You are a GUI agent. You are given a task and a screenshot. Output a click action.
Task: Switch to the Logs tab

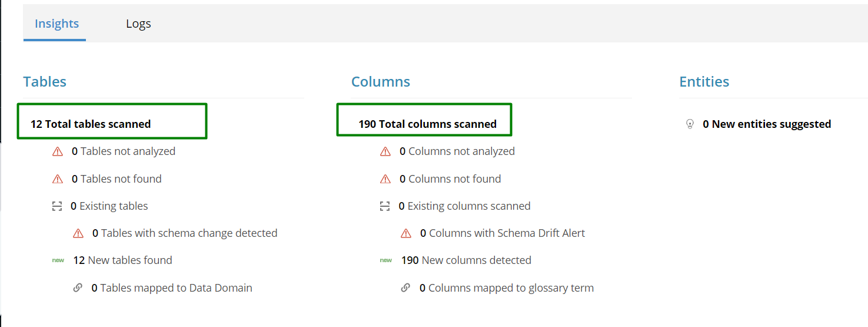pos(138,24)
